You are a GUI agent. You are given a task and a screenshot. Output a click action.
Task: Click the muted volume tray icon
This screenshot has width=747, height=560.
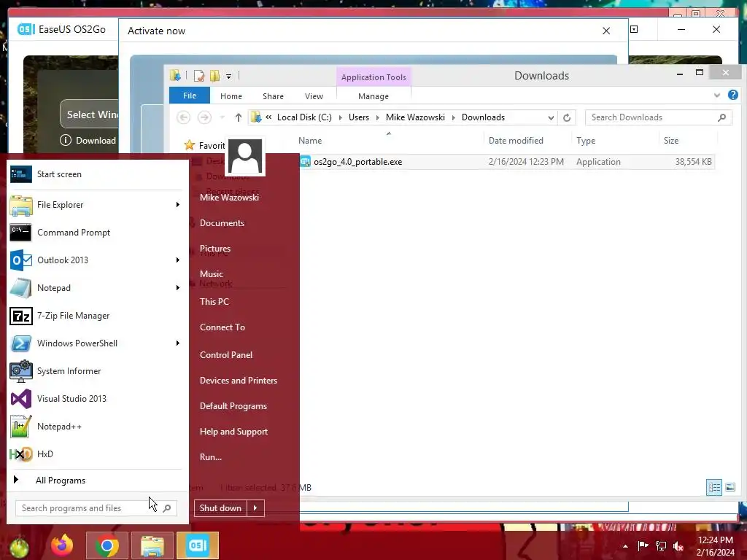[x=678, y=545]
